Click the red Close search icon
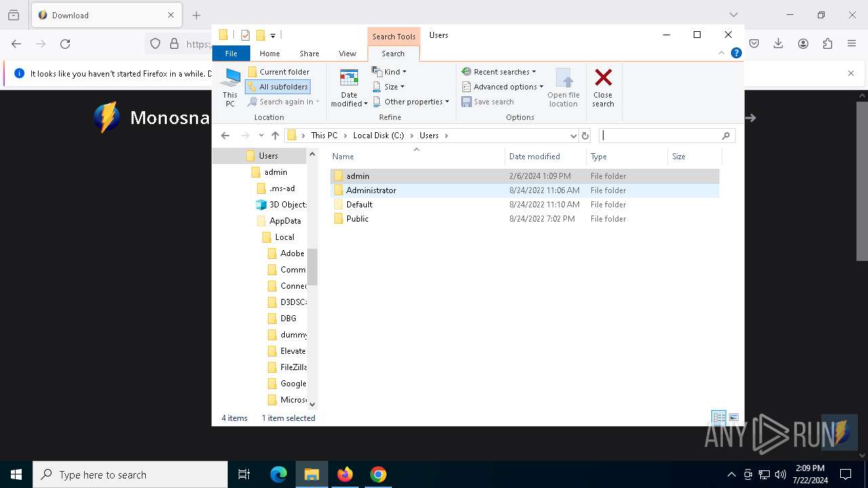 click(x=603, y=77)
